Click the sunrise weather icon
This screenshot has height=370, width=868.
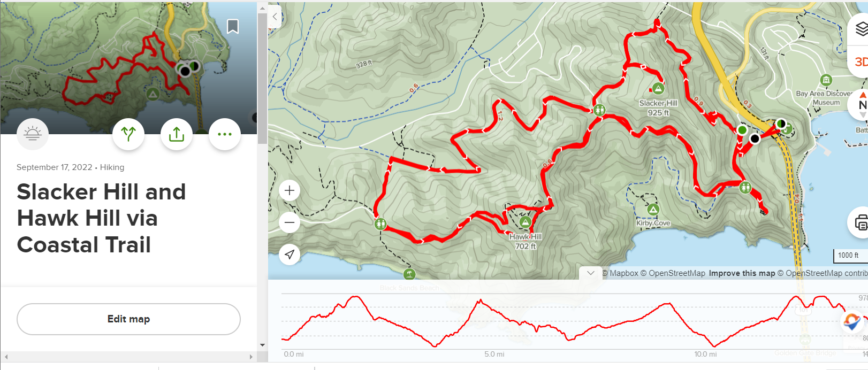coord(33,134)
